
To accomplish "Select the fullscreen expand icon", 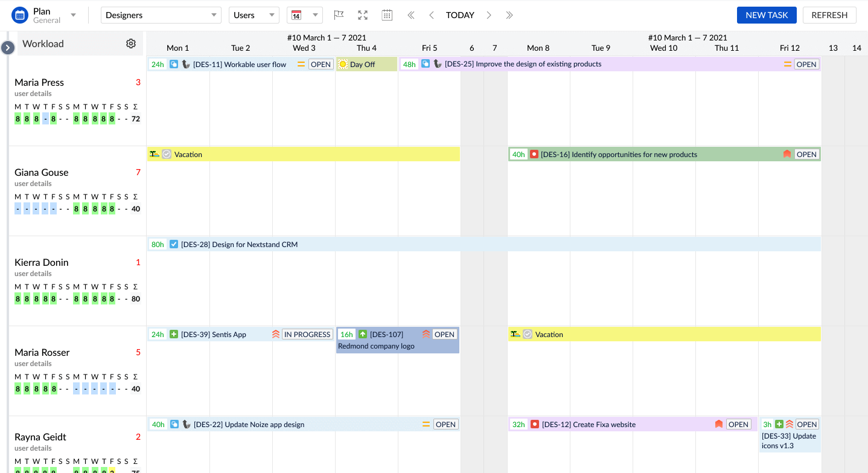I will (362, 15).
